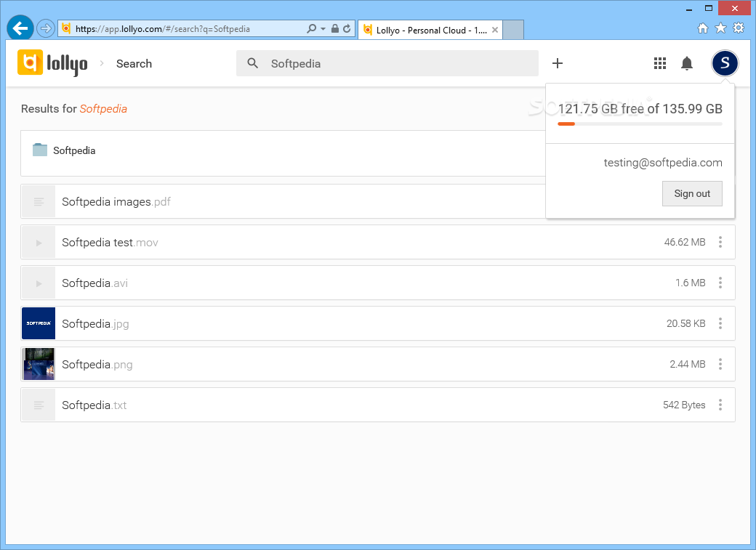Screen dimensions: 756x550
Task: Focus the Softpedia search input field
Action: (x=387, y=63)
